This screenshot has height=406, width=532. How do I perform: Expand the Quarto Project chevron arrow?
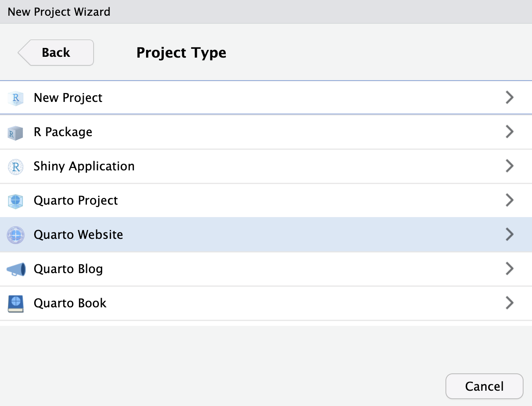pyautogui.click(x=509, y=200)
